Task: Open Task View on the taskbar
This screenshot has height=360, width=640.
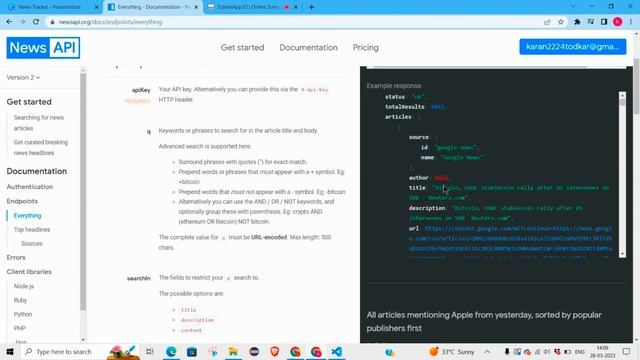Action: click(x=150, y=351)
